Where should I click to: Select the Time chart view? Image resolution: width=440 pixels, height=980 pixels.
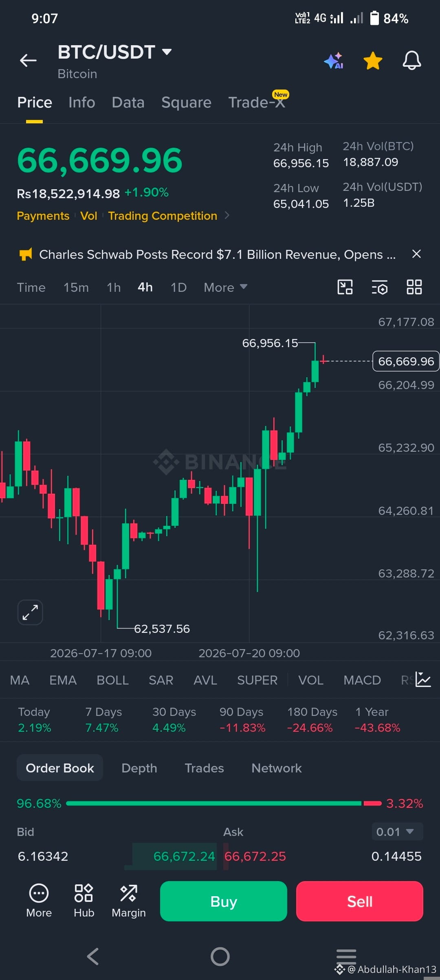(x=31, y=287)
